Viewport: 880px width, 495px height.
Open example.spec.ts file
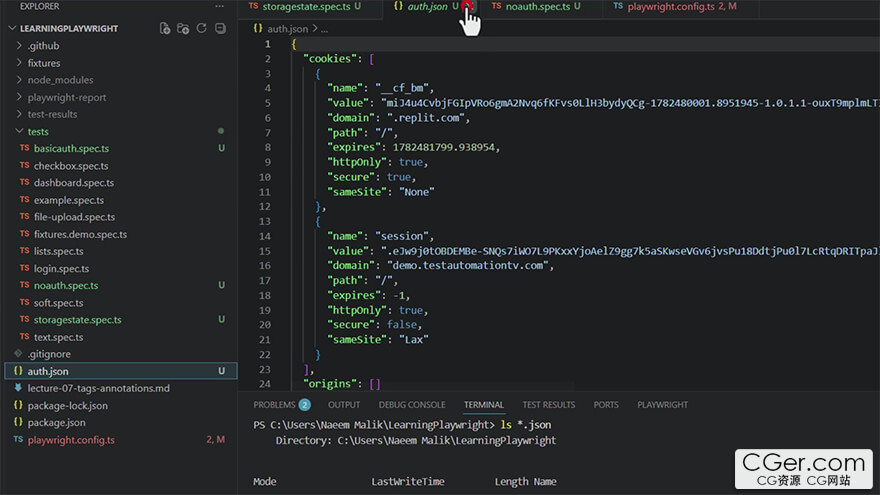pos(68,200)
